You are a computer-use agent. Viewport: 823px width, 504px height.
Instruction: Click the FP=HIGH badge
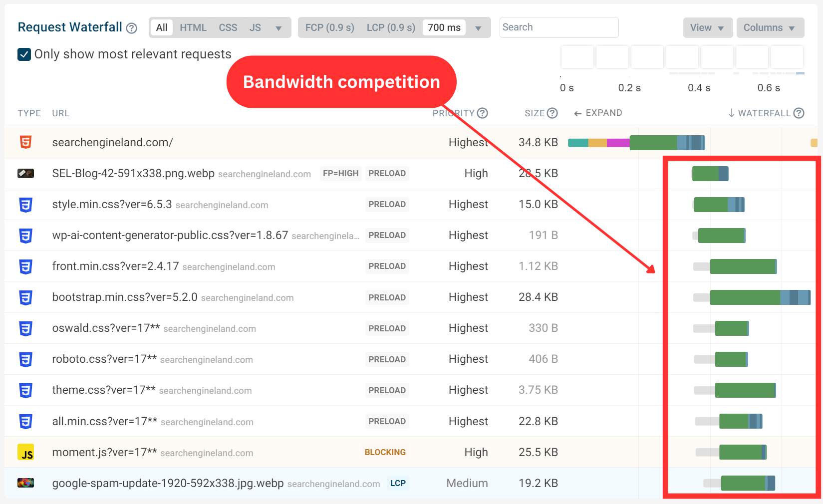point(341,173)
